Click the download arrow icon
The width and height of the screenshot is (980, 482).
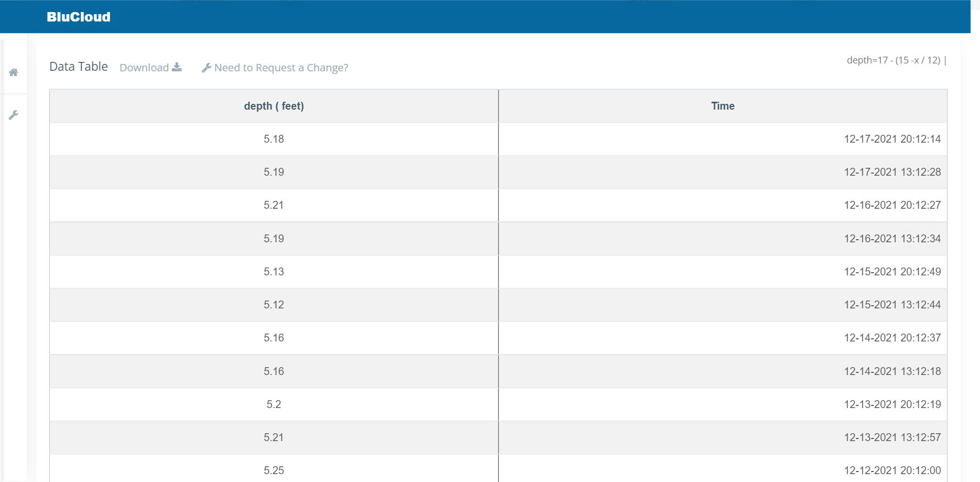tap(177, 67)
